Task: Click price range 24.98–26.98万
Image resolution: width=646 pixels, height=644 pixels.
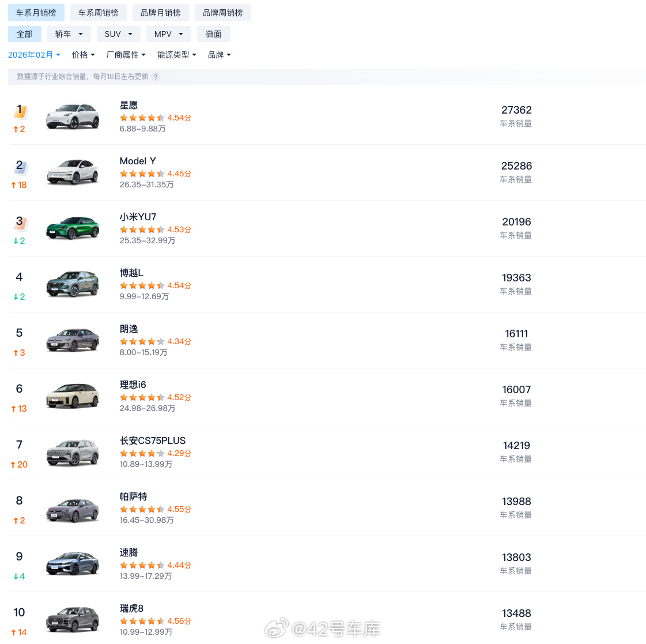Action: coord(148,408)
